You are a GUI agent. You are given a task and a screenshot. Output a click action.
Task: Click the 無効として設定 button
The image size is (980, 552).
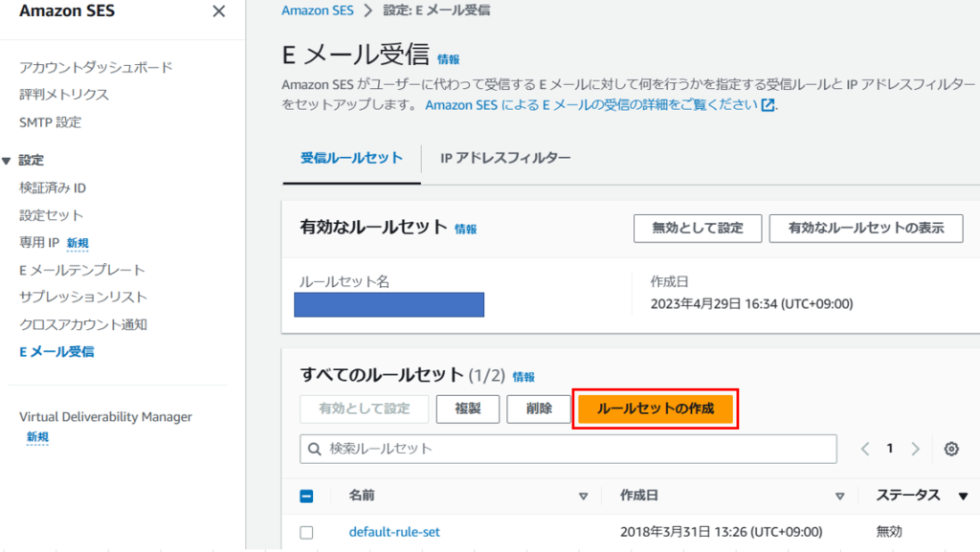click(x=698, y=229)
